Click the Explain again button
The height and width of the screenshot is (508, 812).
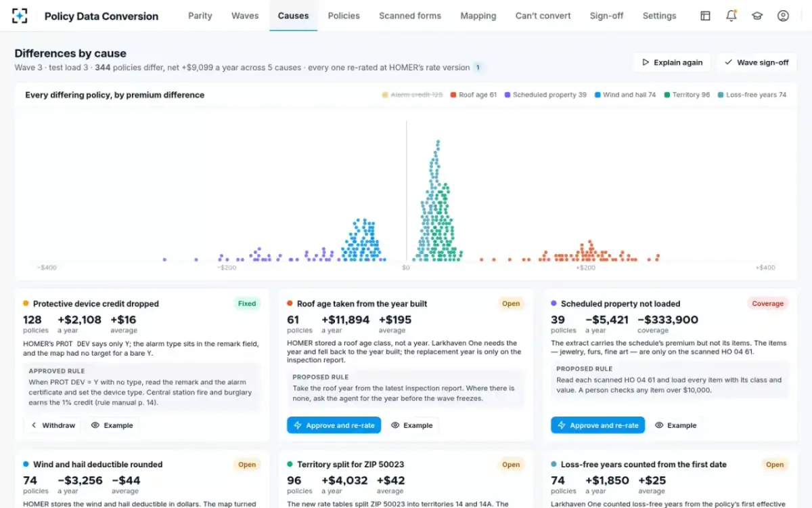coord(672,62)
